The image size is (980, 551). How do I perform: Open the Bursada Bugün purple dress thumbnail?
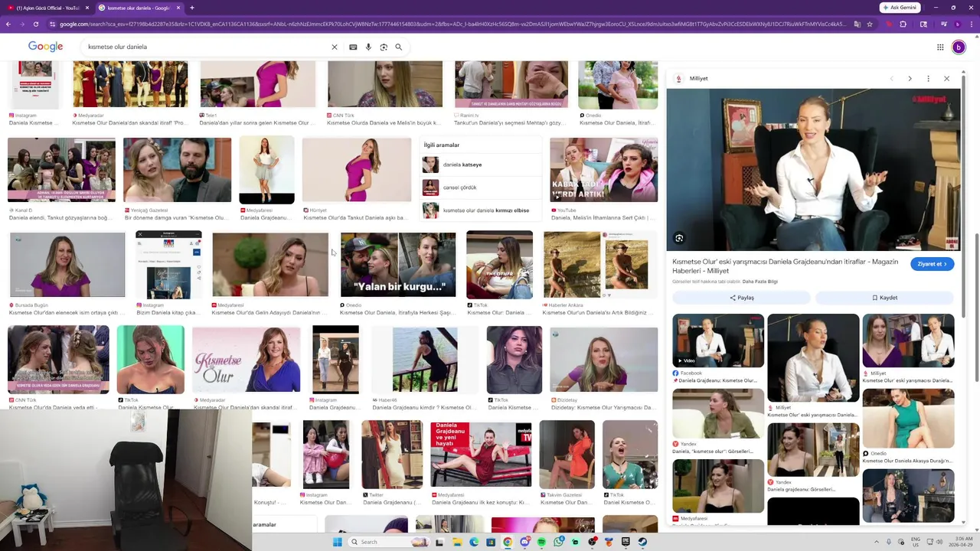pyautogui.click(x=67, y=265)
